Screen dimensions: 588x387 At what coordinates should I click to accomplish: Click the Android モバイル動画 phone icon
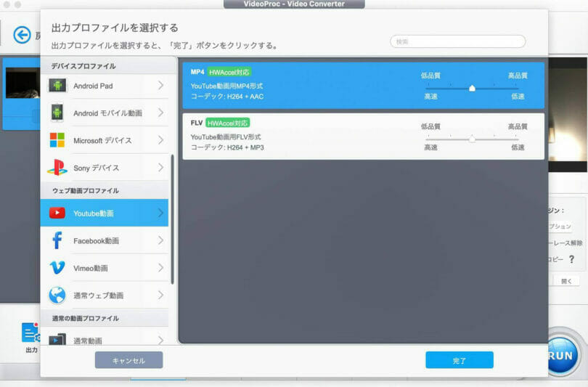click(x=57, y=113)
